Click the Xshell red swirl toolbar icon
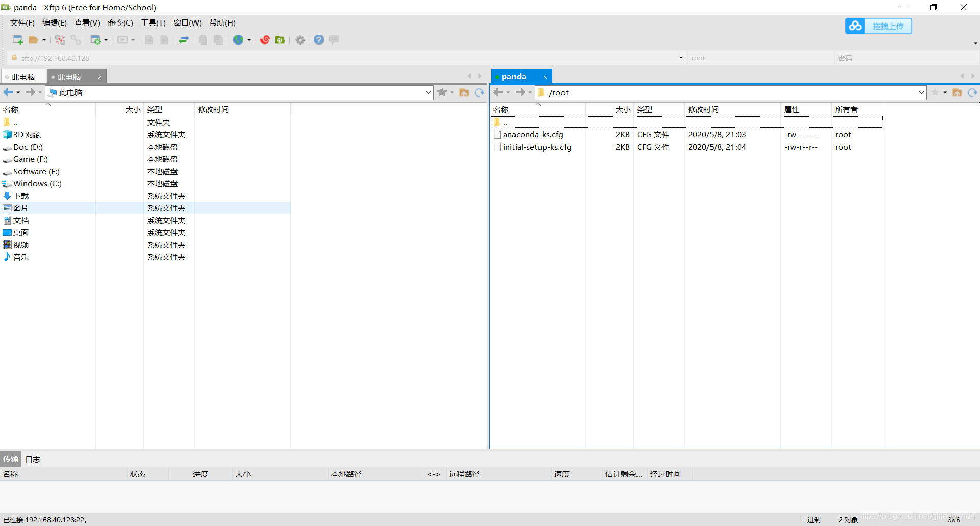Screen dimensions: 980x526 tap(265, 40)
